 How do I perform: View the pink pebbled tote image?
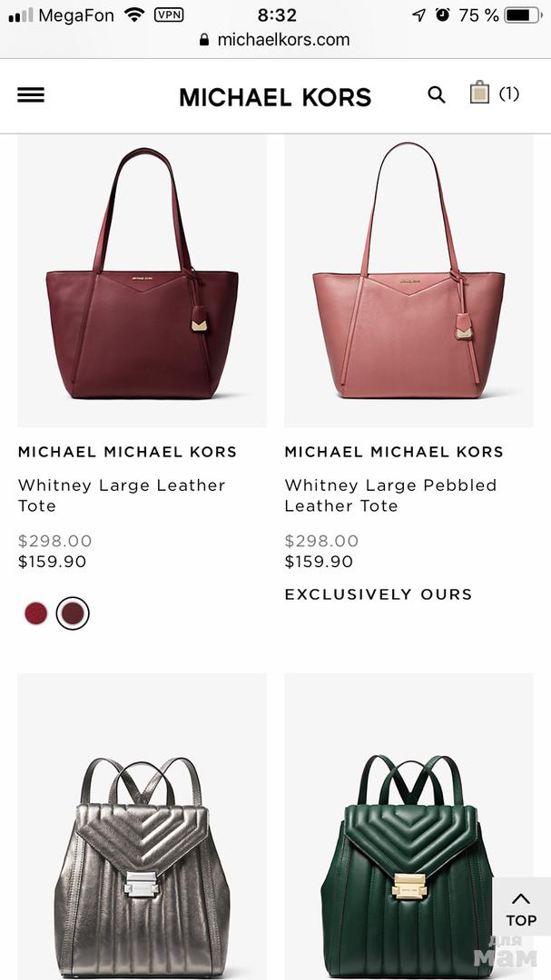click(x=409, y=281)
